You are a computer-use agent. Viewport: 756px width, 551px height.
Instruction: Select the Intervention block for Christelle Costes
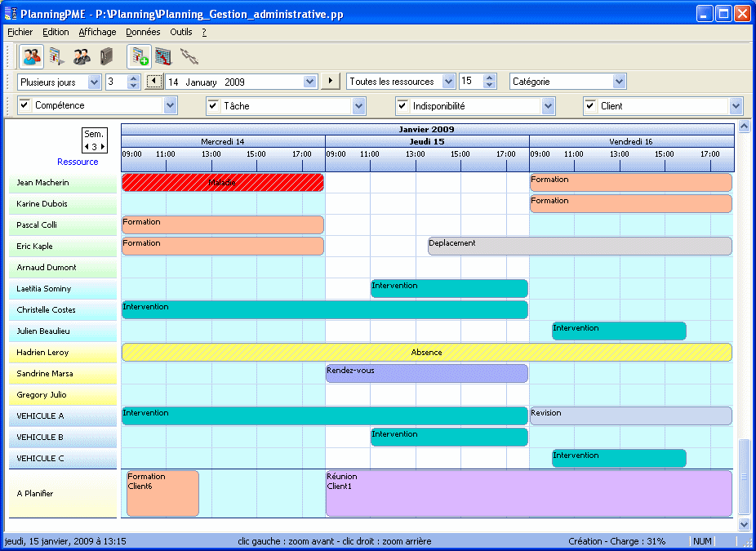(x=325, y=309)
